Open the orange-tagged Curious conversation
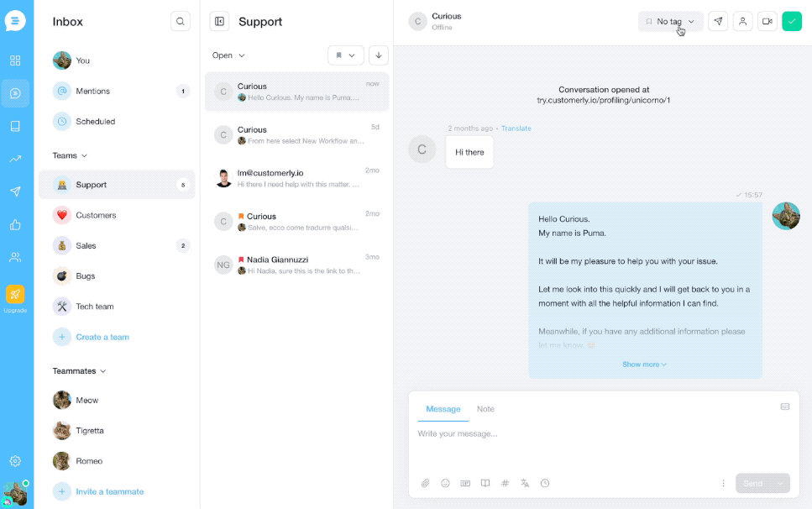The width and height of the screenshot is (812, 509). [296, 222]
